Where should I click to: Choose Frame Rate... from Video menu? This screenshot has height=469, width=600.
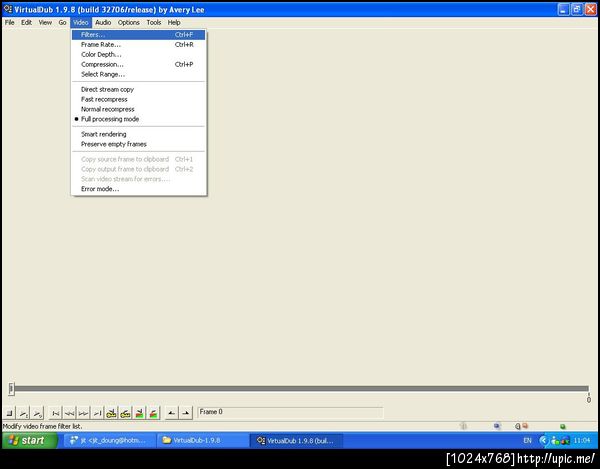pyautogui.click(x=139, y=45)
